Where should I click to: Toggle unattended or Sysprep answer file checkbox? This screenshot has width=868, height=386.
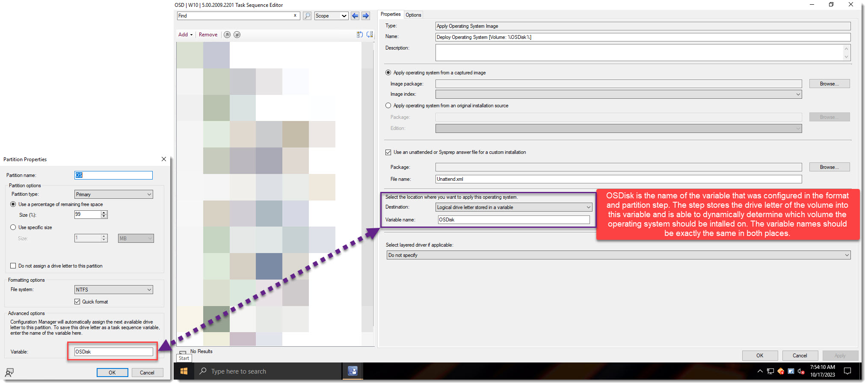coord(388,152)
